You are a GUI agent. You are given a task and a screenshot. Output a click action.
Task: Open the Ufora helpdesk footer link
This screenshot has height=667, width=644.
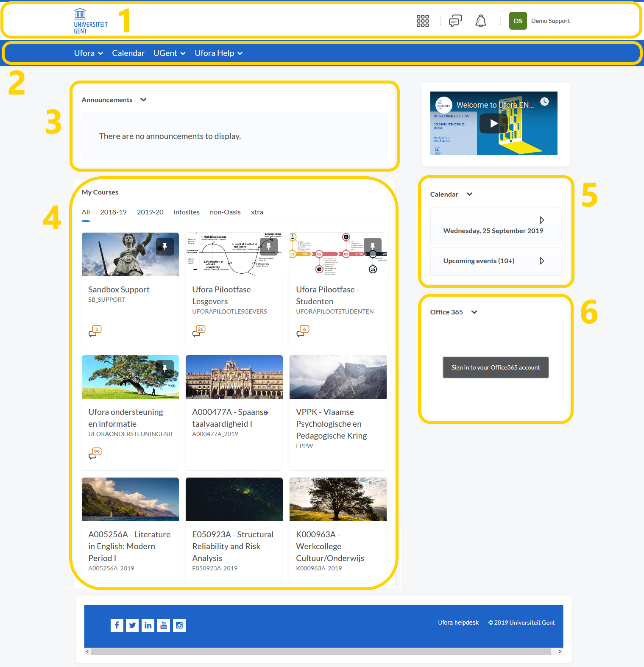coord(458,623)
